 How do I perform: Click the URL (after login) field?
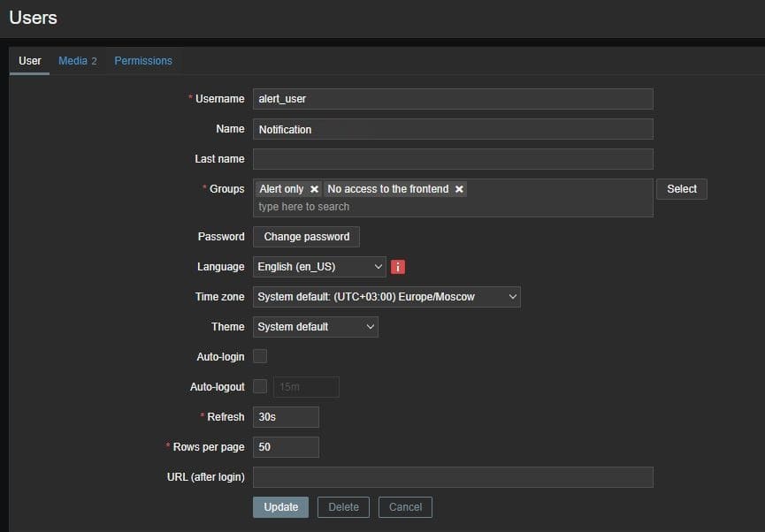tap(453, 477)
